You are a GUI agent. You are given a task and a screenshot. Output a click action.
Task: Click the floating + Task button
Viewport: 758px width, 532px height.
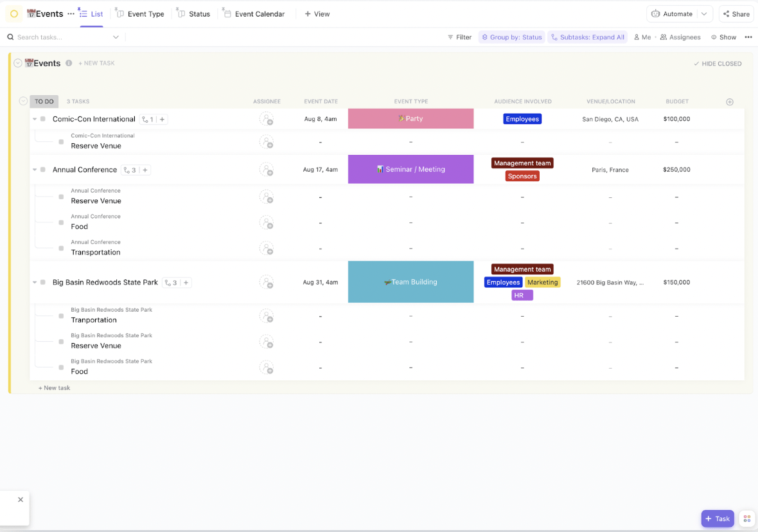click(x=718, y=519)
